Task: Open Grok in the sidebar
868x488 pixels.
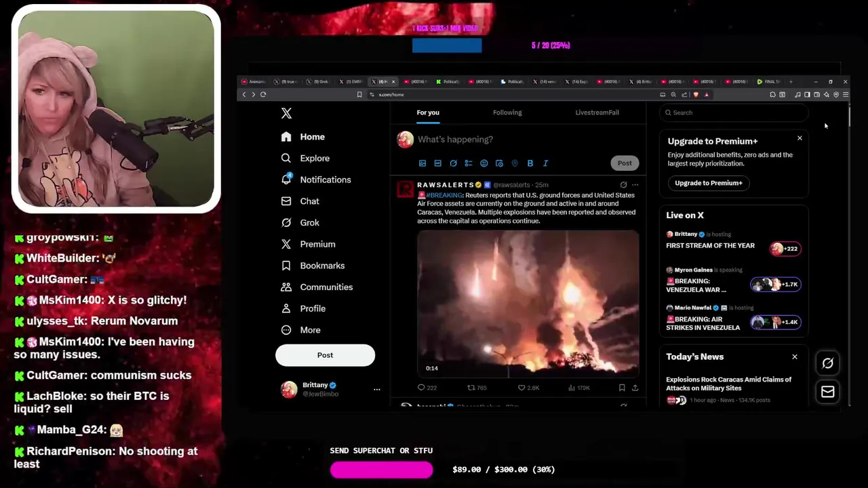Action: click(300, 222)
